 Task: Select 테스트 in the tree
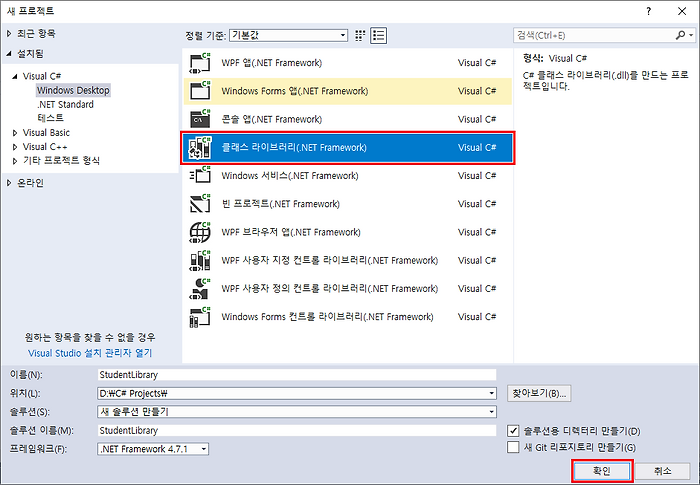point(50,118)
